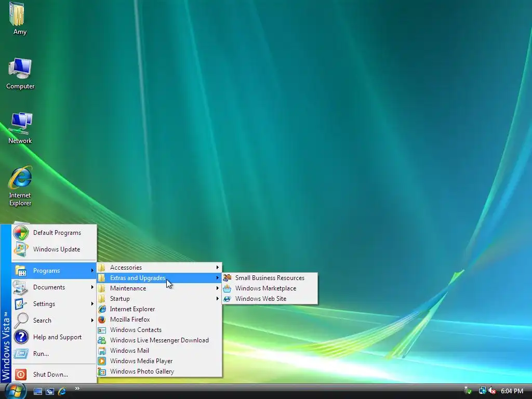Viewport: 532px width, 399px height.
Task: Click the Windows Mail icon
Action: tap(102, 351)
